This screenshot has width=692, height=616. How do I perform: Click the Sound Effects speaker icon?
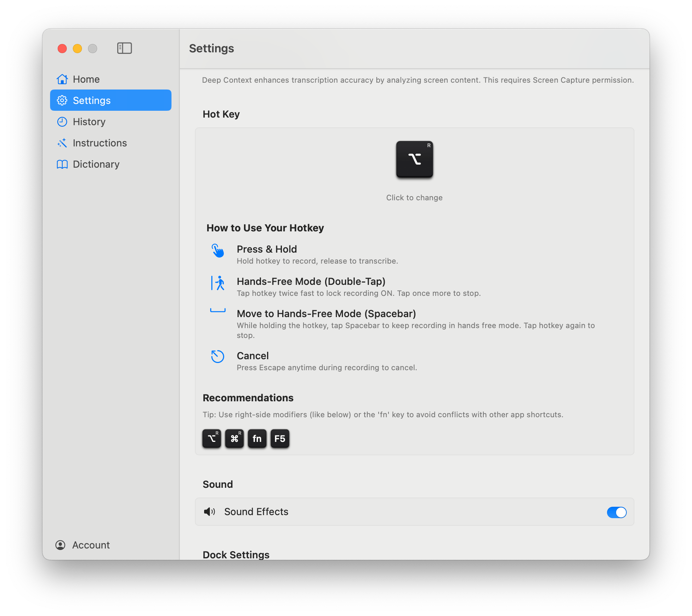coord(209,512)
